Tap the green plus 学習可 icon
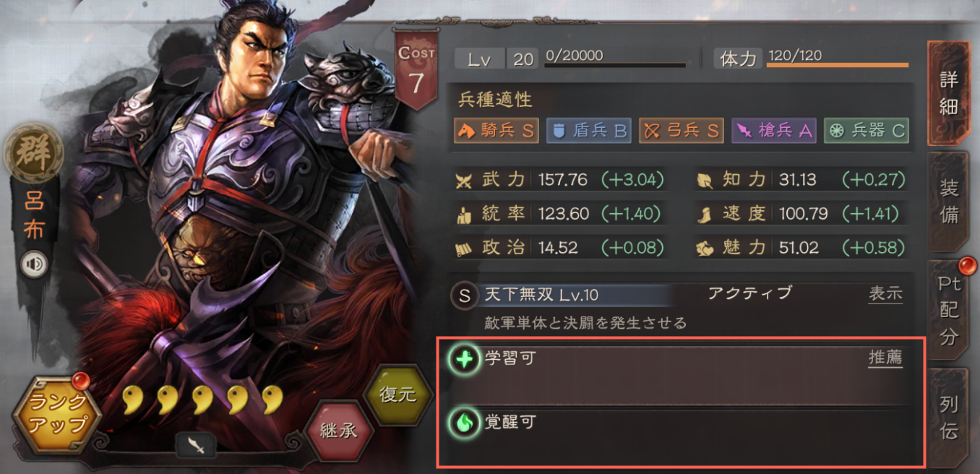The height and width of the screenshot is (474, 980). 464,359
